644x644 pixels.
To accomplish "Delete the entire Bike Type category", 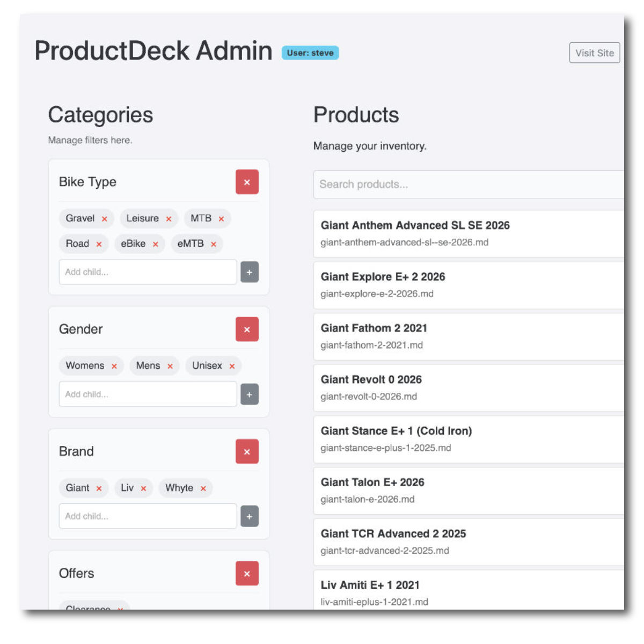I will (x=247, y=182).
